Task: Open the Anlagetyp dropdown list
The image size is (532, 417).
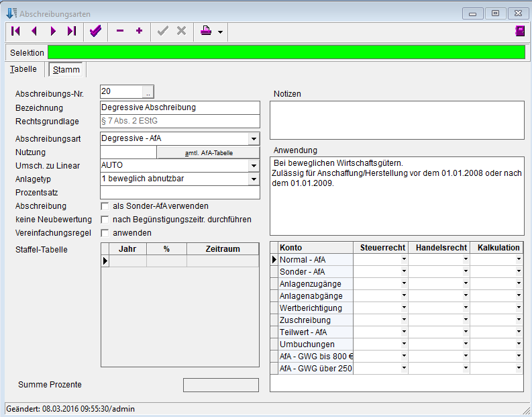Action: pos(253,179)
